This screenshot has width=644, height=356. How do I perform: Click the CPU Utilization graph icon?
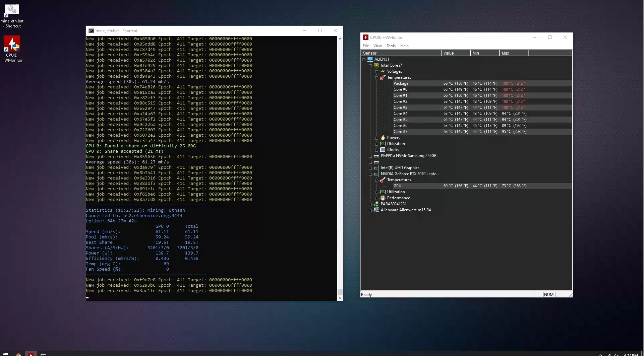[383, 144]
